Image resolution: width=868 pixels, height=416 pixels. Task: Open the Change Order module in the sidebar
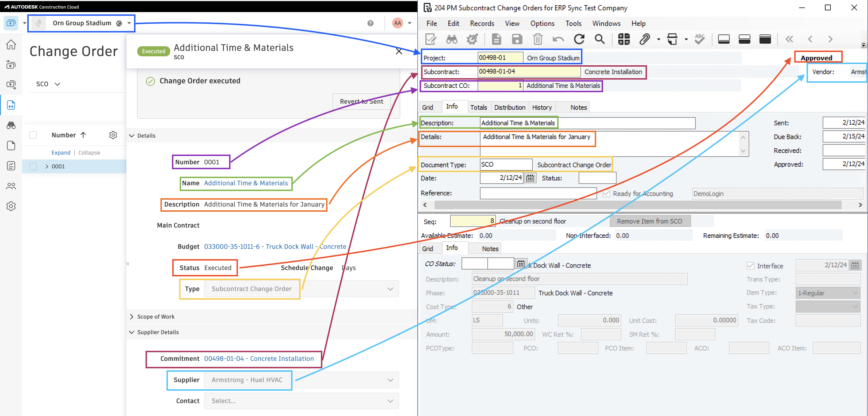[11, 105]
